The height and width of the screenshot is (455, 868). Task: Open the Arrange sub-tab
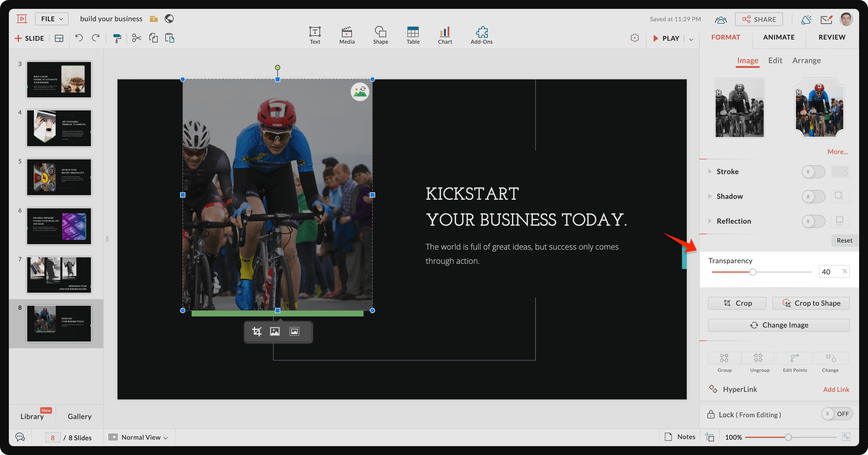tap(806, 60)
